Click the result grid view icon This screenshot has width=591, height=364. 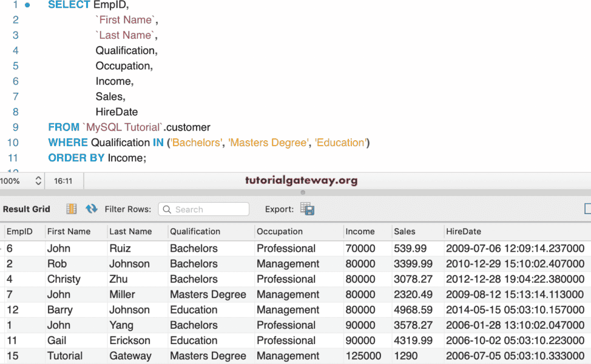point(72,209)
